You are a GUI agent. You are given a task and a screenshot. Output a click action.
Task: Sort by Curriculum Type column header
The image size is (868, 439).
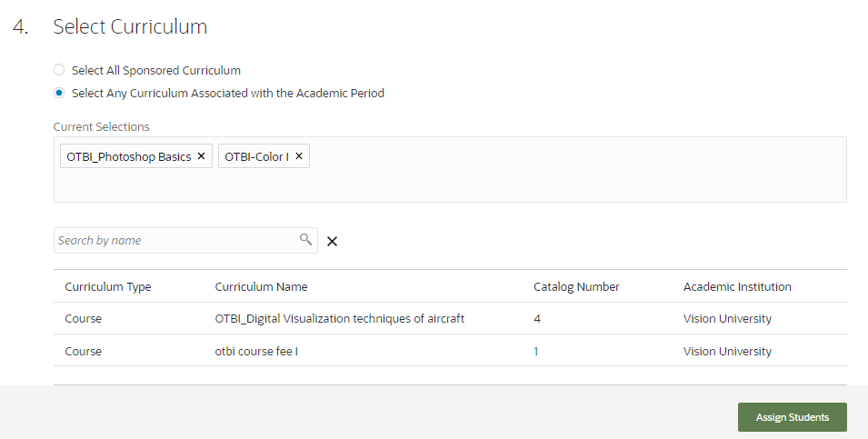[x=108, y=286]
